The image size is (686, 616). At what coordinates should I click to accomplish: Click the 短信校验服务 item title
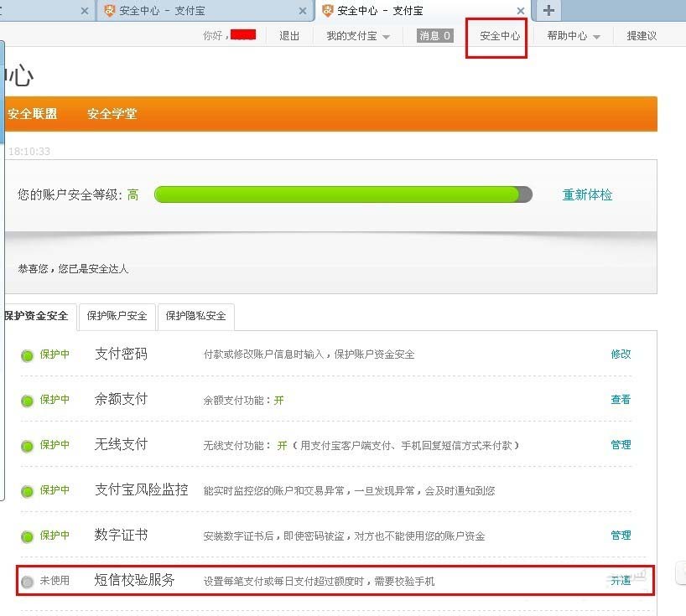point(135,580)
